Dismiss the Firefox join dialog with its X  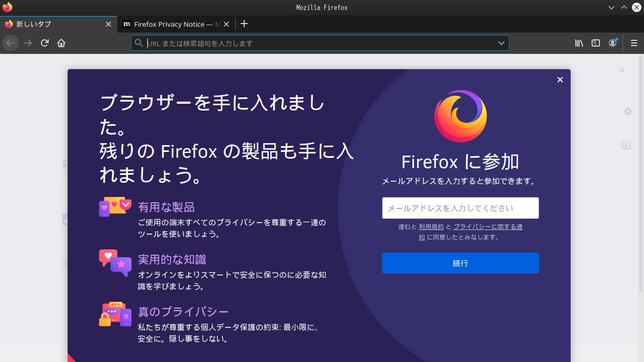click(560, 80)
